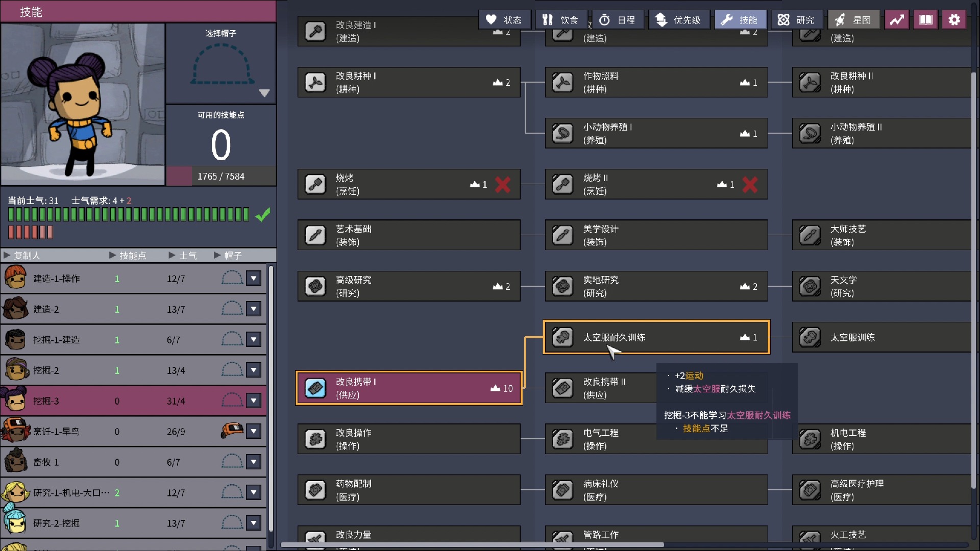Click the 作物照料 farming skill icon
Viewport: 980px width, 551px height.
coord(562,82)
